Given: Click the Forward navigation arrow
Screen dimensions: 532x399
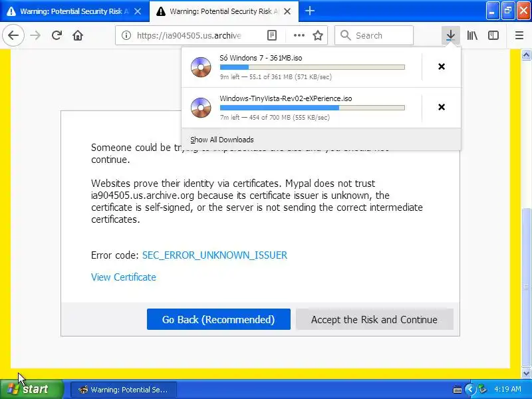Looking at the screenshot, I should (x=35, y=35).
